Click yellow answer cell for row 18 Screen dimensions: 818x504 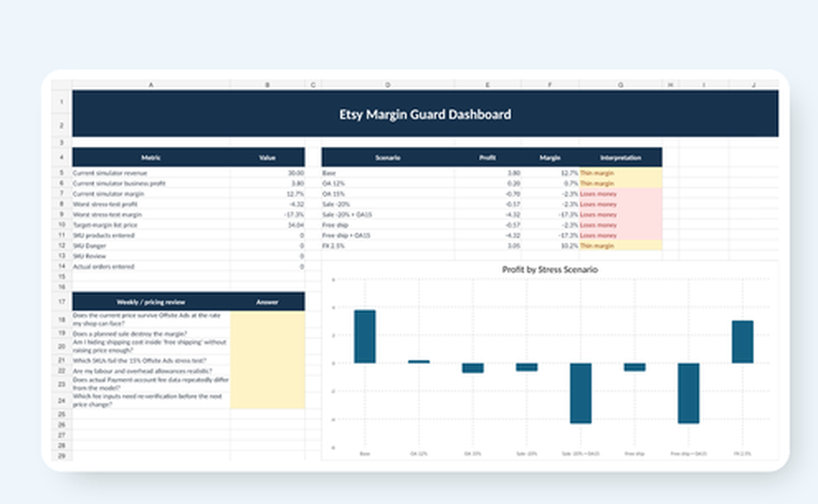click(x=267, y=320)
